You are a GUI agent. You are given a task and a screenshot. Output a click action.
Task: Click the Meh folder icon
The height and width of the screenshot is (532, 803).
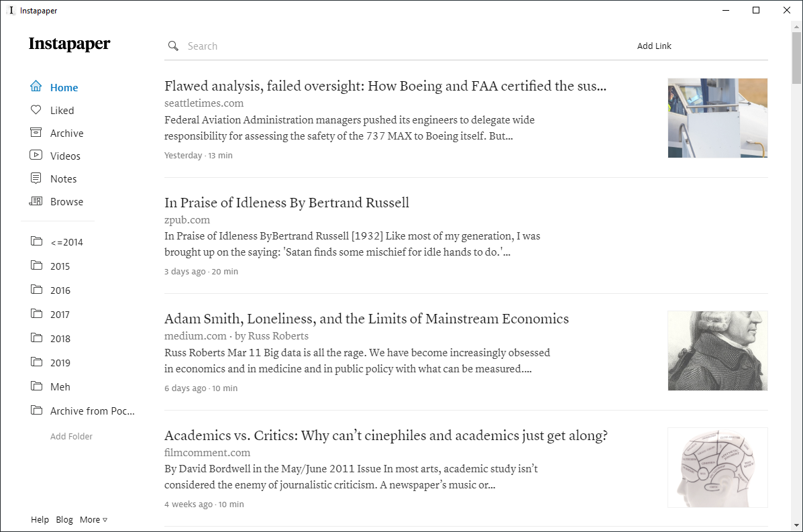pos(36,386)
